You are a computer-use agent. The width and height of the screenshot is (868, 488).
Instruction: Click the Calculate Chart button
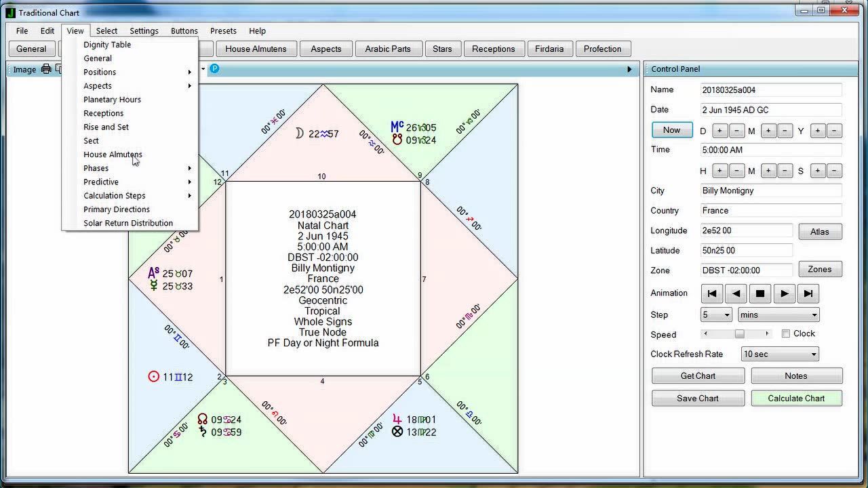click(x=796, y=398)
